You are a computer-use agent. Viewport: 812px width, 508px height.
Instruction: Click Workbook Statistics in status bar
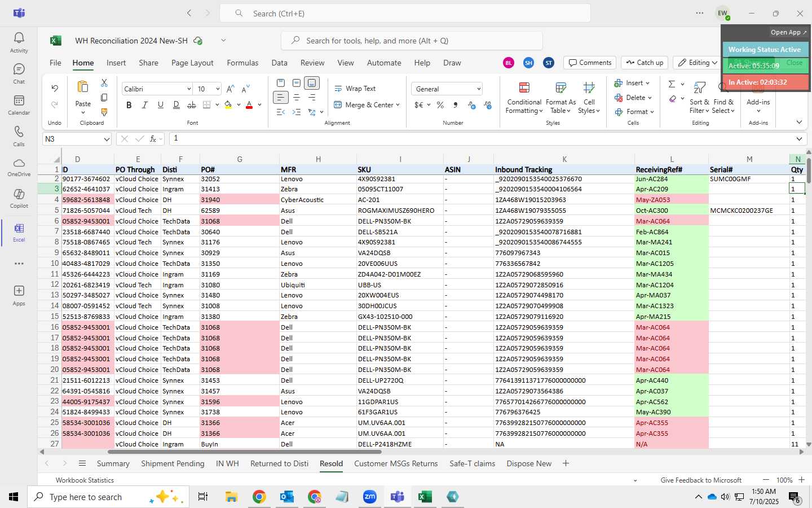pos(85,480)
